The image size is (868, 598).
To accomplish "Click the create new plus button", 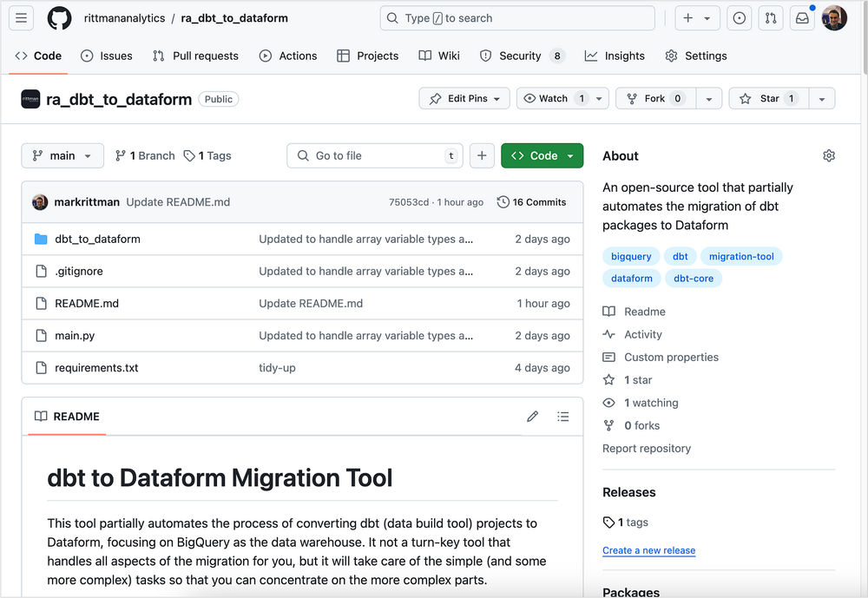I will [697, 18].
